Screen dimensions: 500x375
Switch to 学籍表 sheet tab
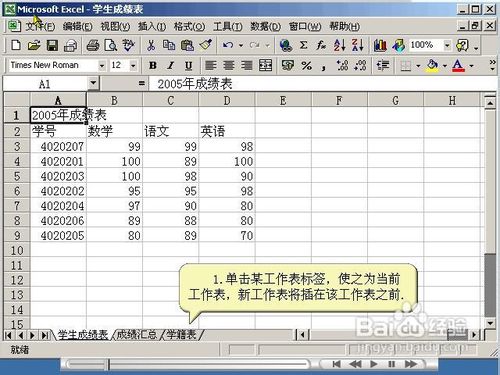[181, 334]
